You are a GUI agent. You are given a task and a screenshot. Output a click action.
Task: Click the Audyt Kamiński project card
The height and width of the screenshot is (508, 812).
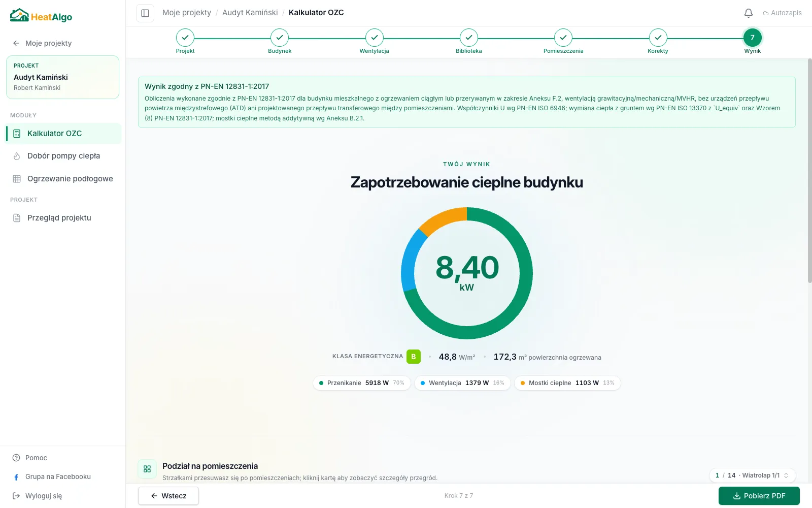pos(62,77)
